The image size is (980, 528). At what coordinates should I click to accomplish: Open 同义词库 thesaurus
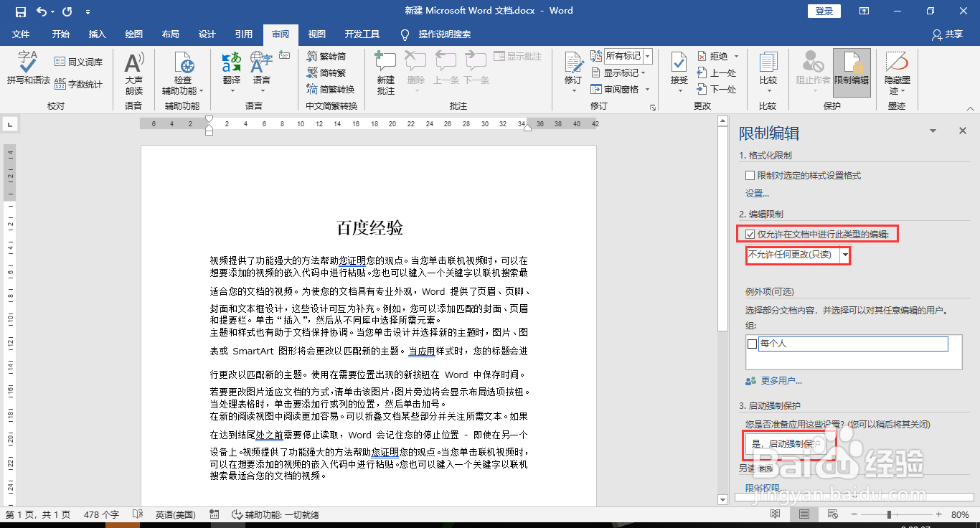tap(78, 62)
